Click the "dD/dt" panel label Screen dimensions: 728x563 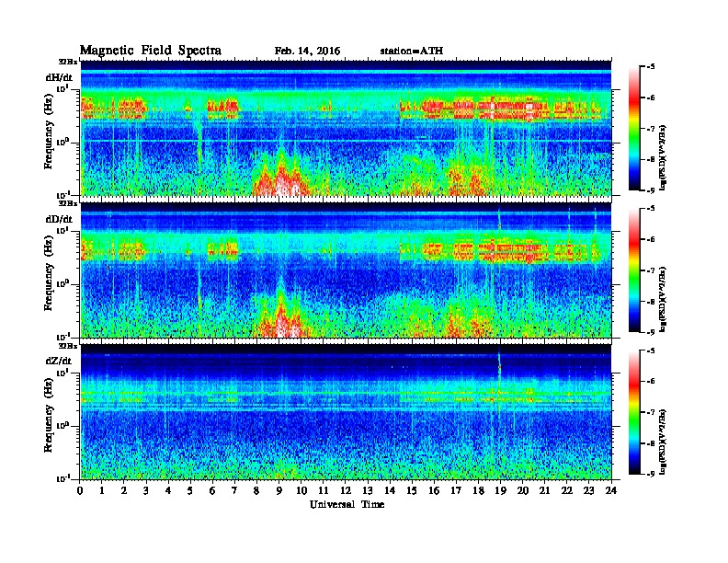[59, 219]
